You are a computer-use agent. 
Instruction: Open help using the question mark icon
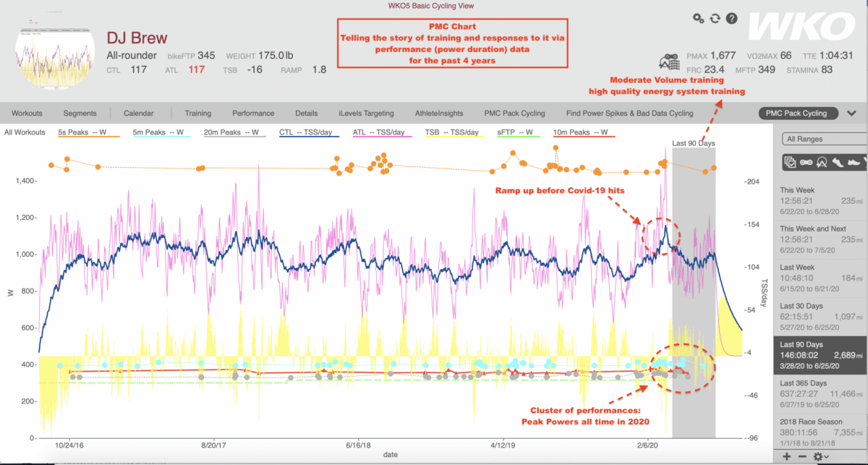coord(731,17)
